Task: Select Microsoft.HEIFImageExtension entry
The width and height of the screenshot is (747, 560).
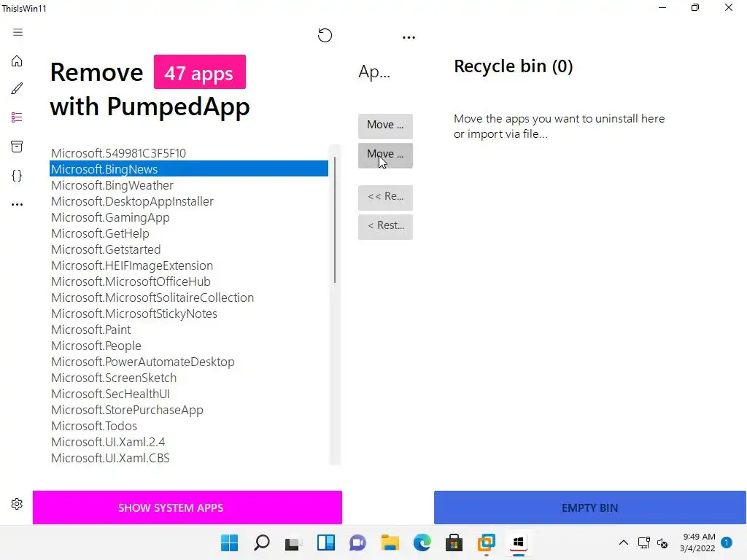Action: pos(189,265)
